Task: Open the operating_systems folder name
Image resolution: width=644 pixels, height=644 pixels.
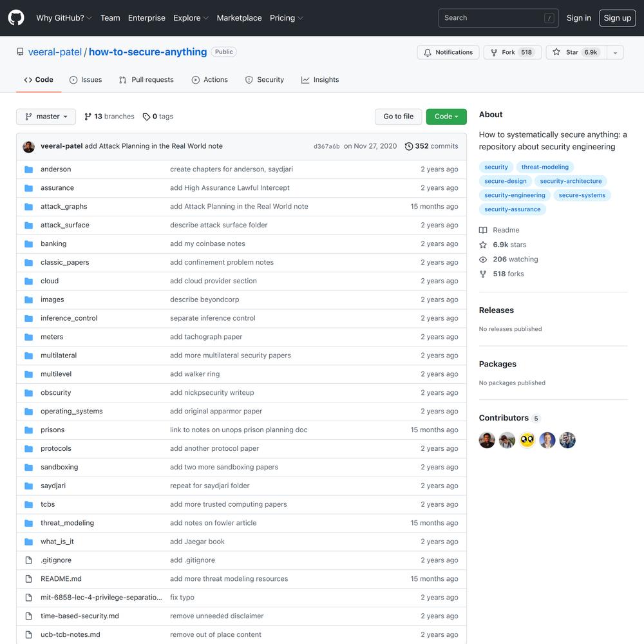Action: click(x=71, y=411)
